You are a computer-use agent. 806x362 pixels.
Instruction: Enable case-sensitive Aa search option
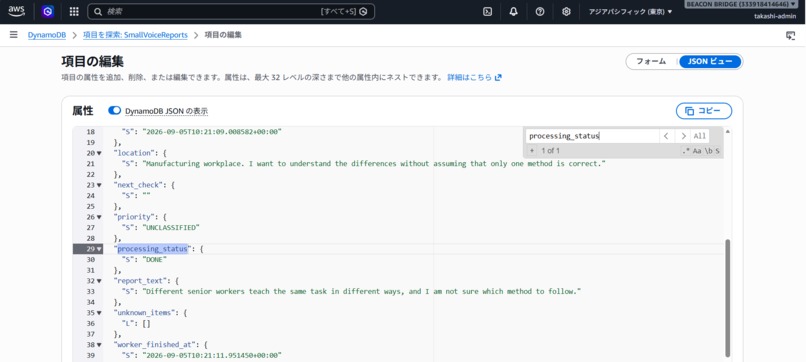click(697, 151)
